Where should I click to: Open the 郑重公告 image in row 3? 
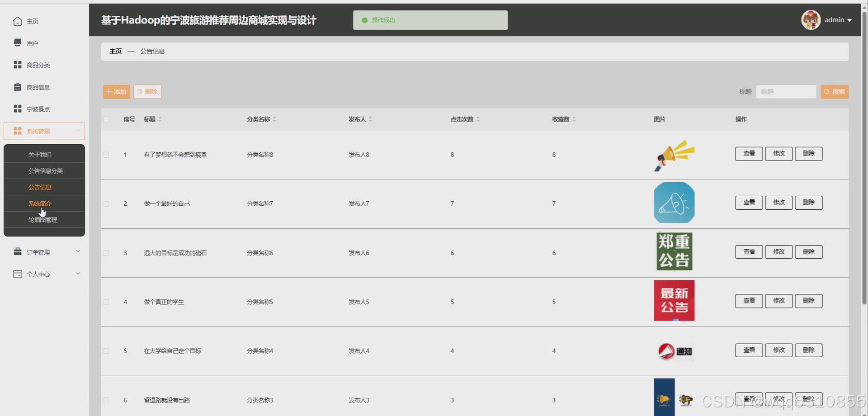(674, 251)
